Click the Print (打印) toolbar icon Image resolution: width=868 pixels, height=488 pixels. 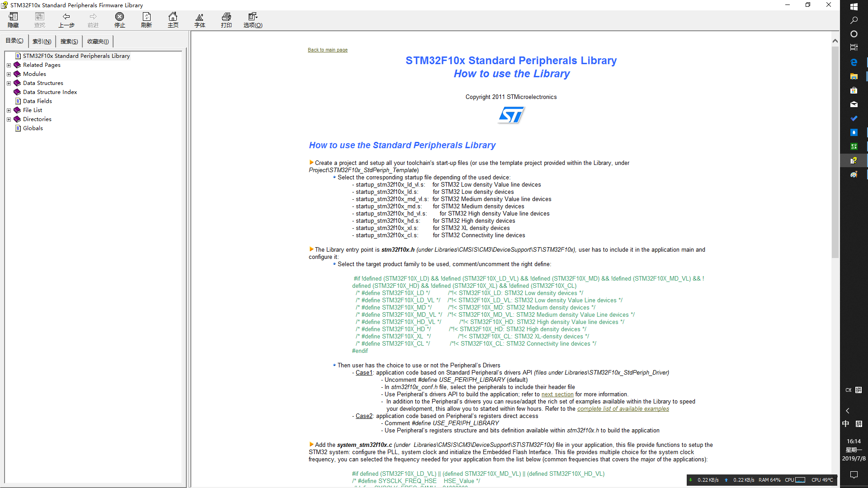tap(226, 20)
